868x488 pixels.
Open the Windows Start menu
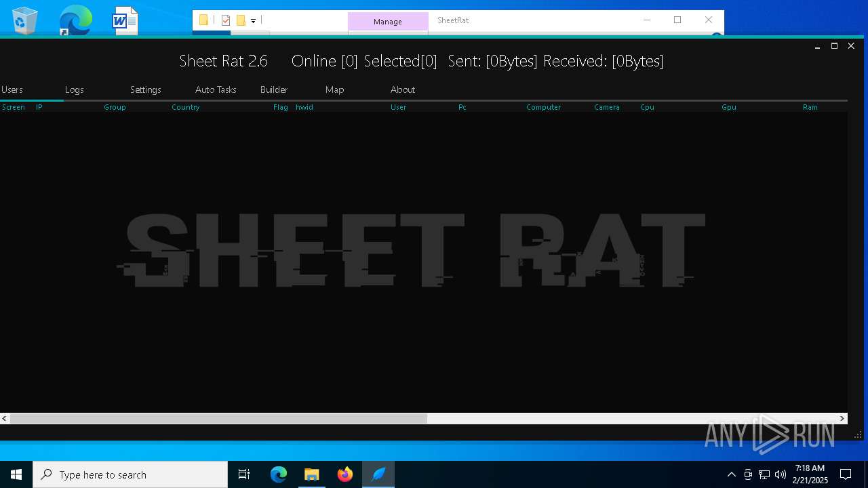(16, 474)
